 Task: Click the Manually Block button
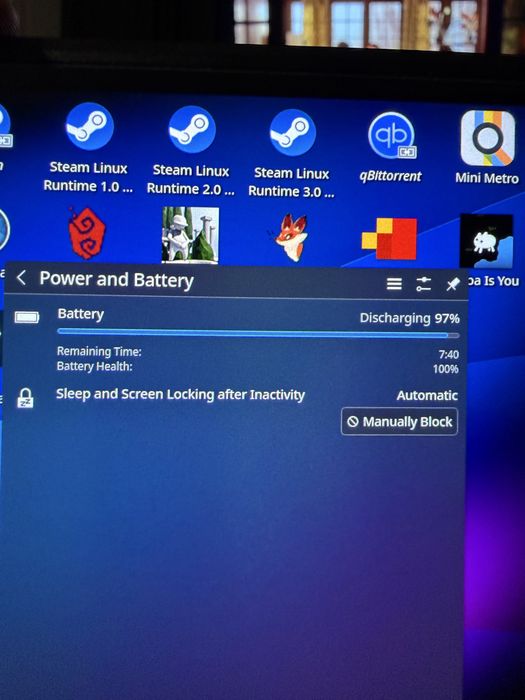coord(400,421)
